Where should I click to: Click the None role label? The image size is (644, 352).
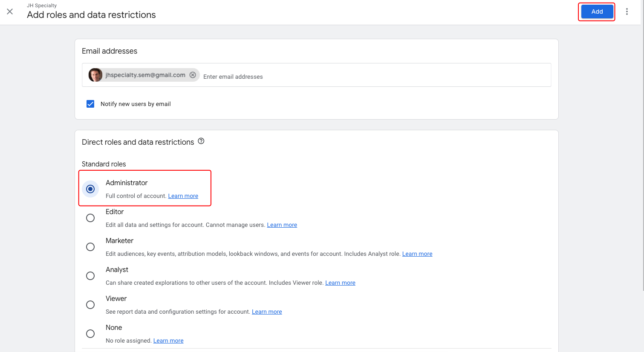coord(114,327)
